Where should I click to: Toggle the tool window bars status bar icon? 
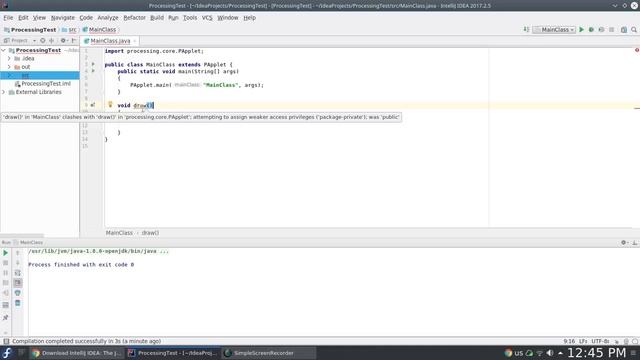6,341
